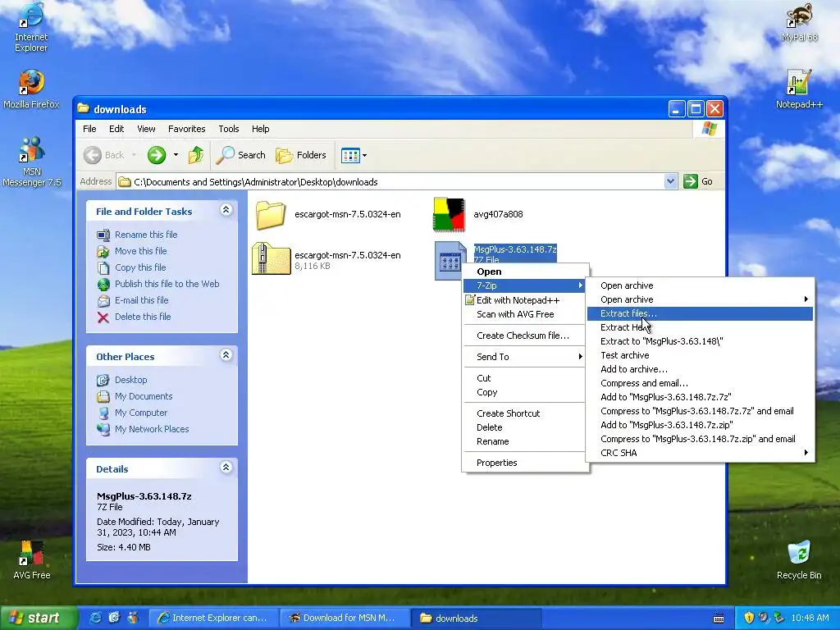Open the Internet Explorer desktop icon

pyautogui.click(x=31, y=27)
